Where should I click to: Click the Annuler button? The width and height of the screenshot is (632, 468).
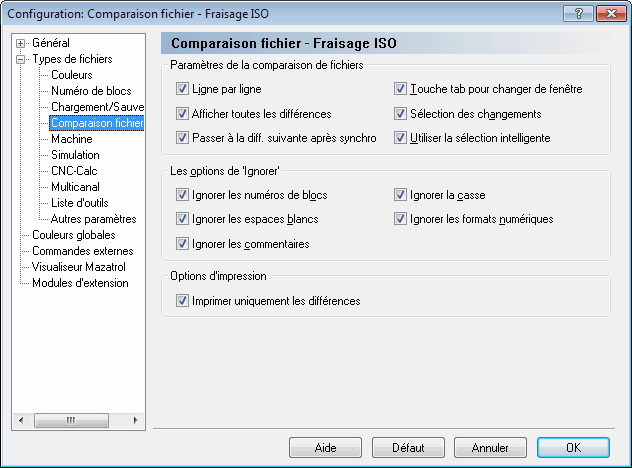tap(490, 448)
